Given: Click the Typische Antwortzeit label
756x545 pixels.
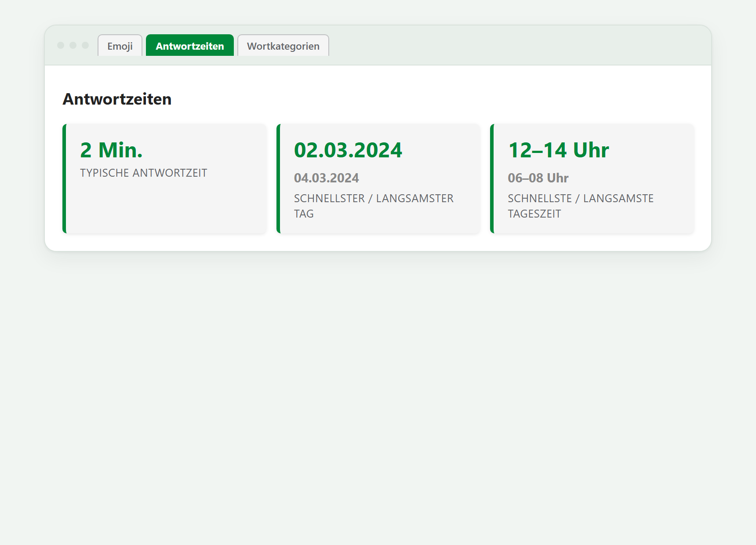Looking at the screenshot, I should click(144, 173).
